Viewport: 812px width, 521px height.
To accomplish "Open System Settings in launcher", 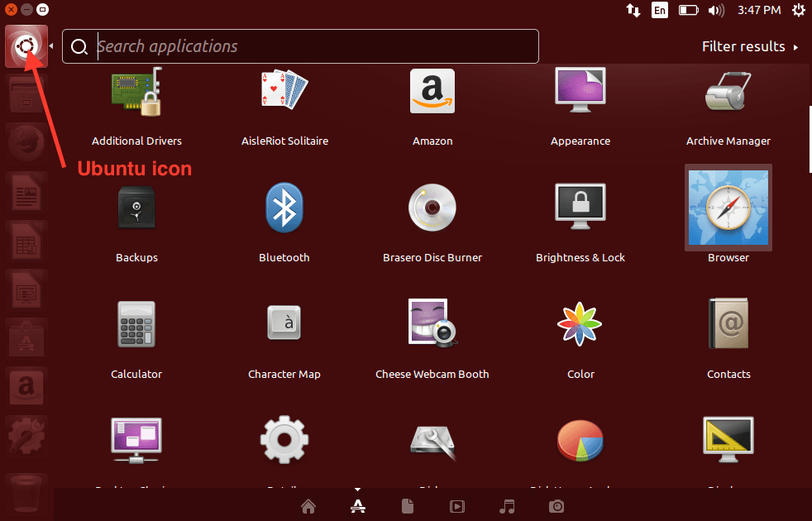I will [x=26, y=436].
